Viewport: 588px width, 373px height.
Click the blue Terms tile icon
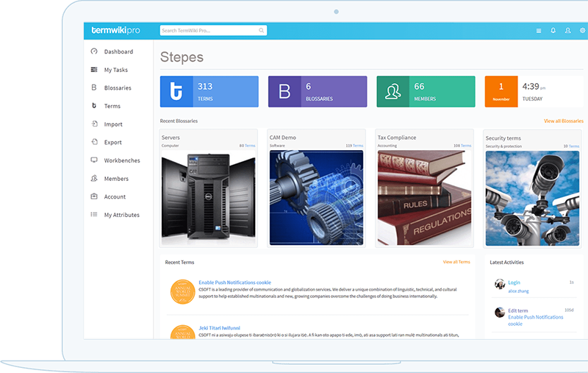click(x=176, y=91)
